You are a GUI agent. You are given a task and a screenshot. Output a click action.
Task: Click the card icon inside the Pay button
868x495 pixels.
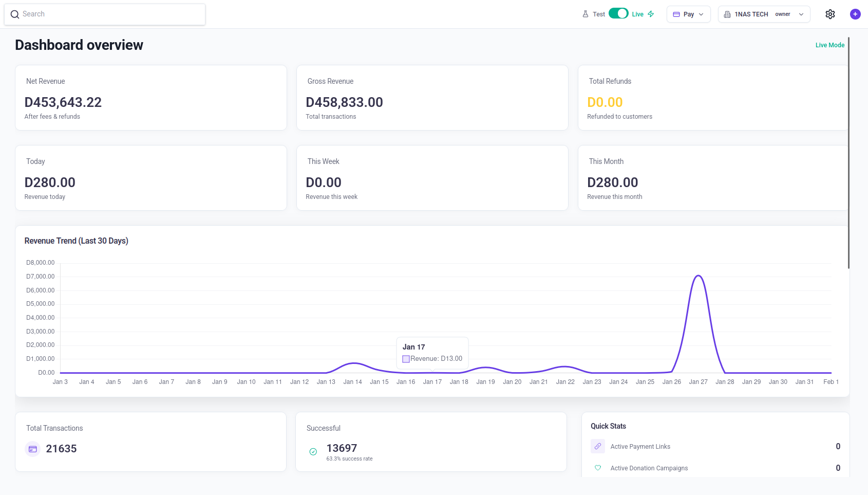tap(675, 14)
